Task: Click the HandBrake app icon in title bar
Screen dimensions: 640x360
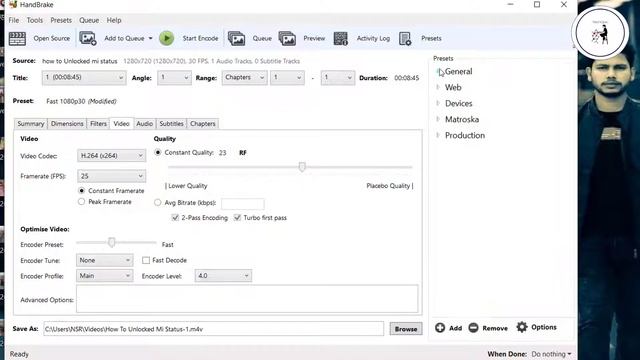Action: click(13, 5)
